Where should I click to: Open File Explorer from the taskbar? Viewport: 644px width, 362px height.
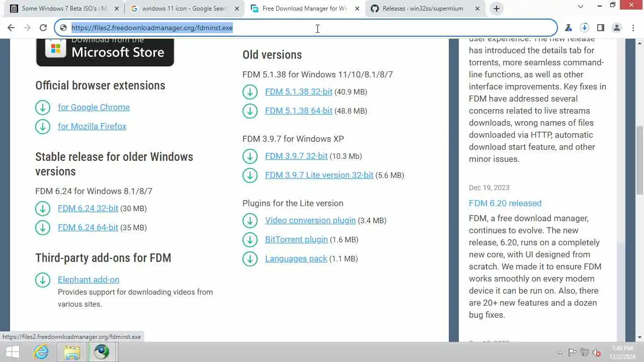tap(72, 352)
